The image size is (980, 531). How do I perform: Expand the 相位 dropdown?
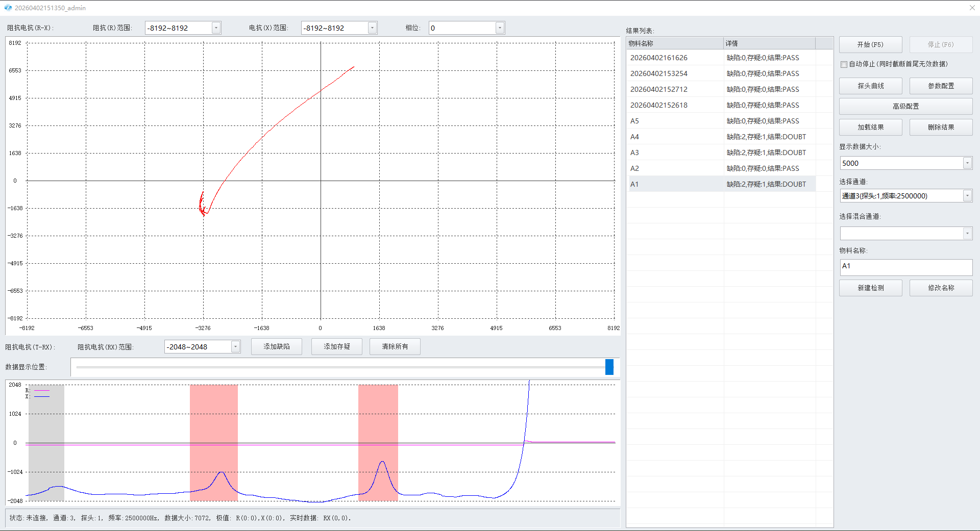pyautogui.click(x=500, y=28)
